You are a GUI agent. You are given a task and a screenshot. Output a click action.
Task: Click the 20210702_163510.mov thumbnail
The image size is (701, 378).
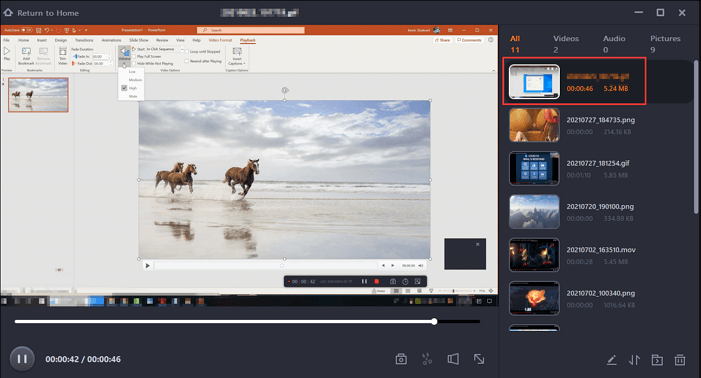(534, 255)
